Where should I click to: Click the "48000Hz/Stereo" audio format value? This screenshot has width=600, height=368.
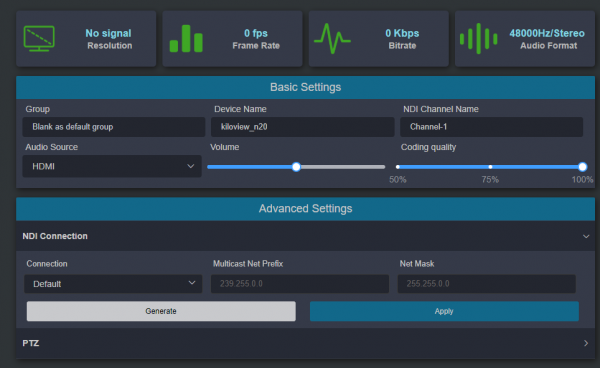tap(547, 33)
